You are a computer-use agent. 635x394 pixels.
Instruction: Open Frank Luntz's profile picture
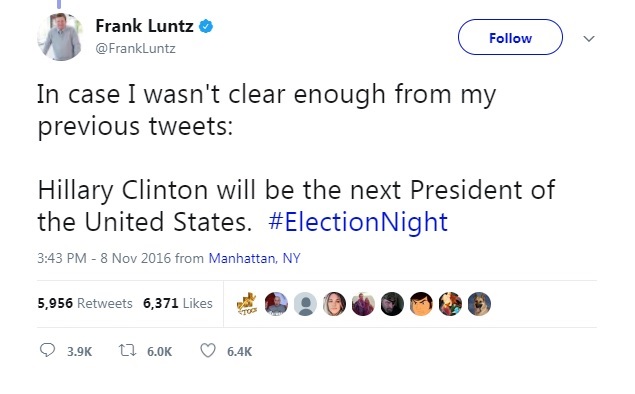pos(60,37)
